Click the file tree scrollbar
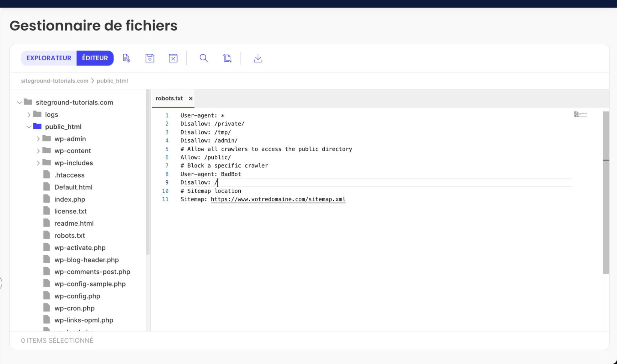The image size is (617, 364). (148, 172)
